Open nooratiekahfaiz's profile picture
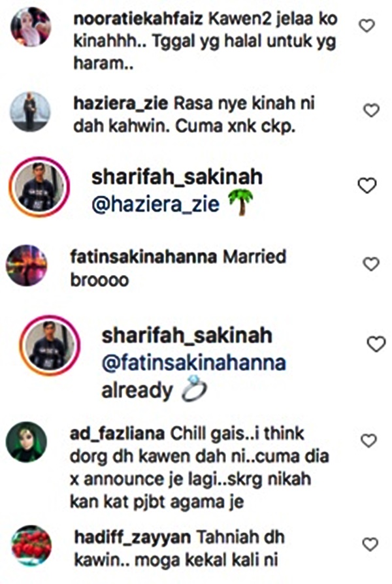This screenshot has width=392, height=584. pos(31,27)
